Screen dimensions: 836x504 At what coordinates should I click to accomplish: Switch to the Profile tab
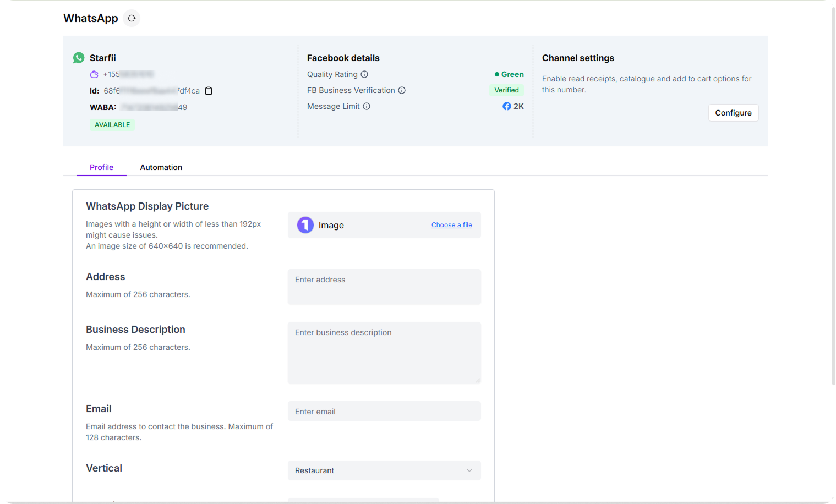pos(101,167)
